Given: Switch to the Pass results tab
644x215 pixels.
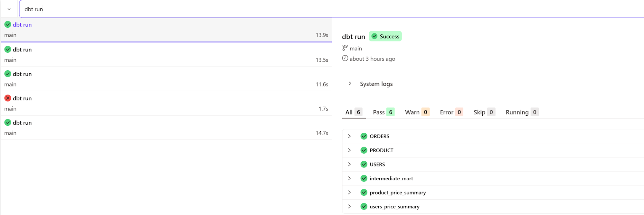Looking at the screenshot, I should pyautogui.click(x=384, y=112).
